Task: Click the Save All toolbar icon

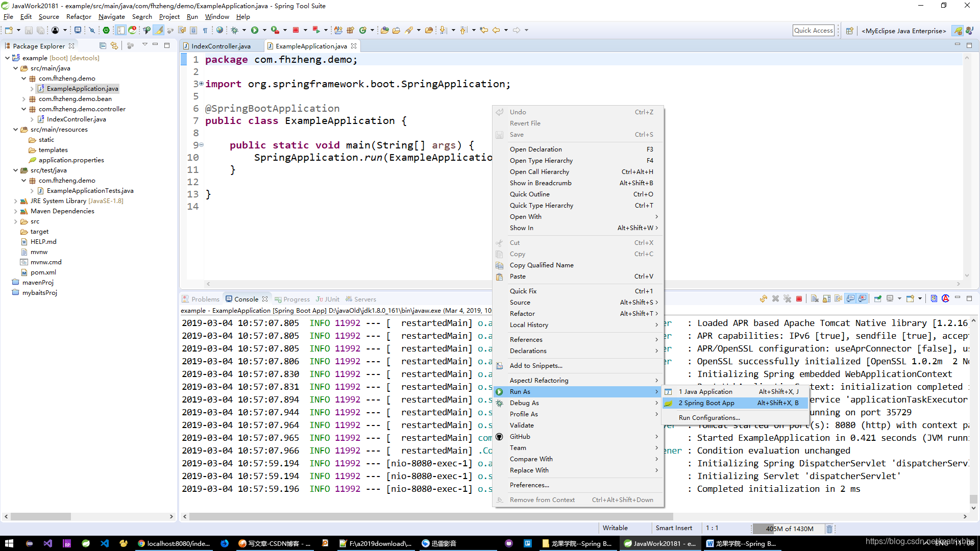Action: point(40,30)
